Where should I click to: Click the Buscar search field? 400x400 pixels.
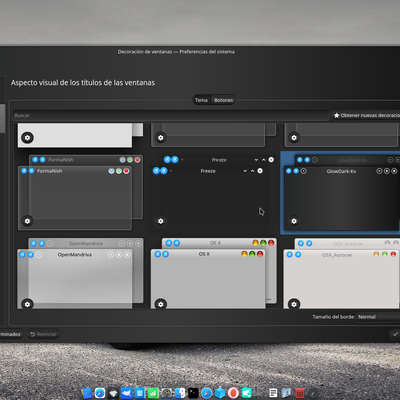(171, 115)
